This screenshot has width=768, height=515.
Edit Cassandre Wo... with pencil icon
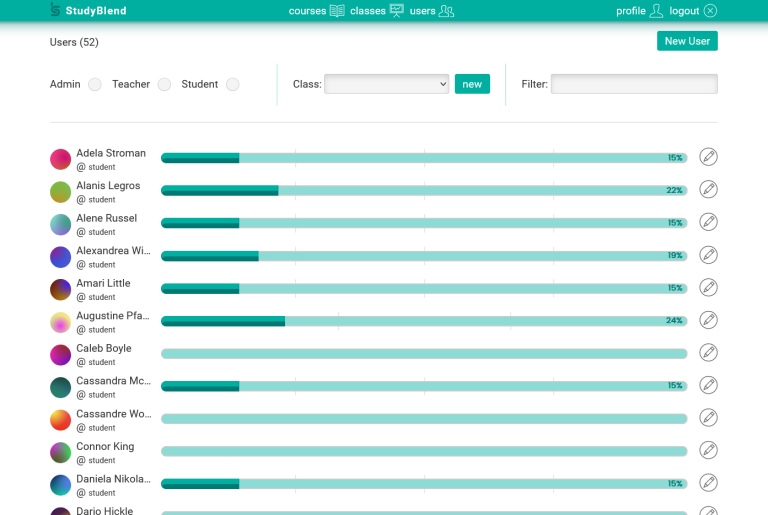pyautogui.click(x=708, y=417)
